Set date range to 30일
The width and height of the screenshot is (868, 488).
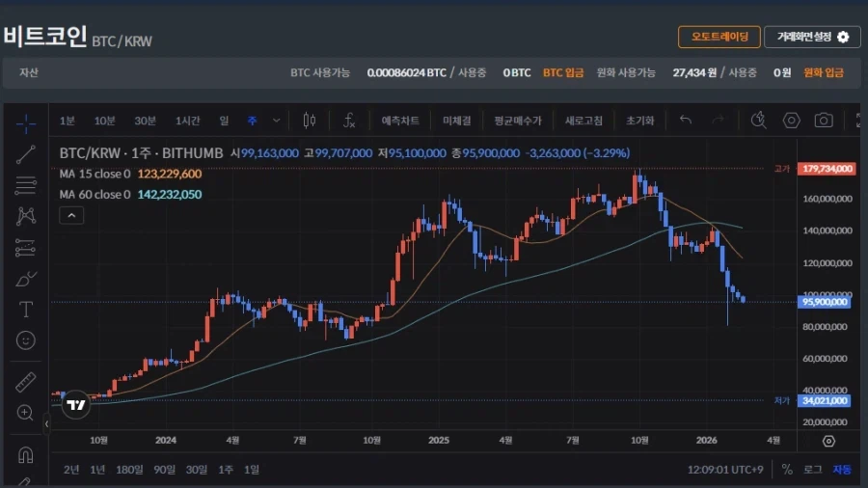click(x=197, y=469)
